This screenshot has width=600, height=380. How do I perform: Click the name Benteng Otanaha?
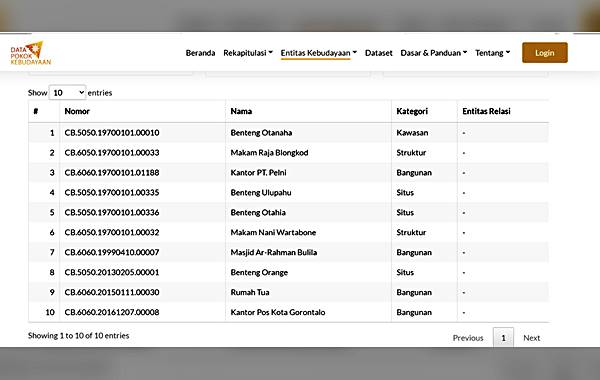point(261,133)
